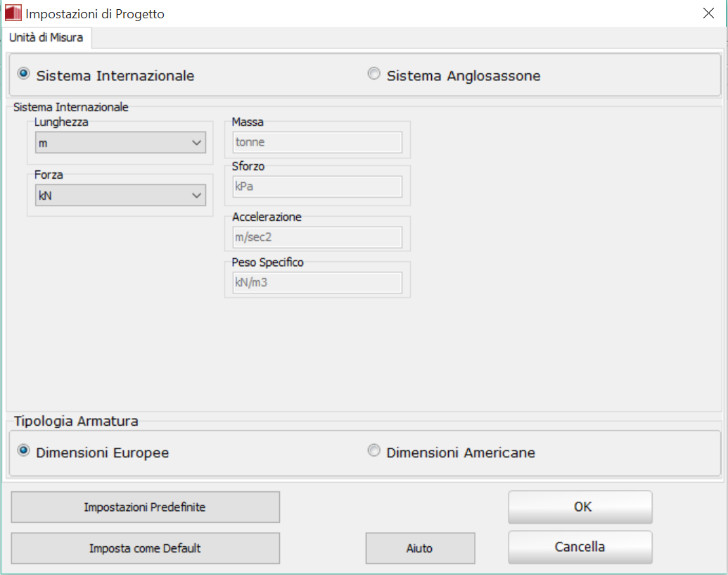Confirm settings with the OK button

click(x=580, y=507)
